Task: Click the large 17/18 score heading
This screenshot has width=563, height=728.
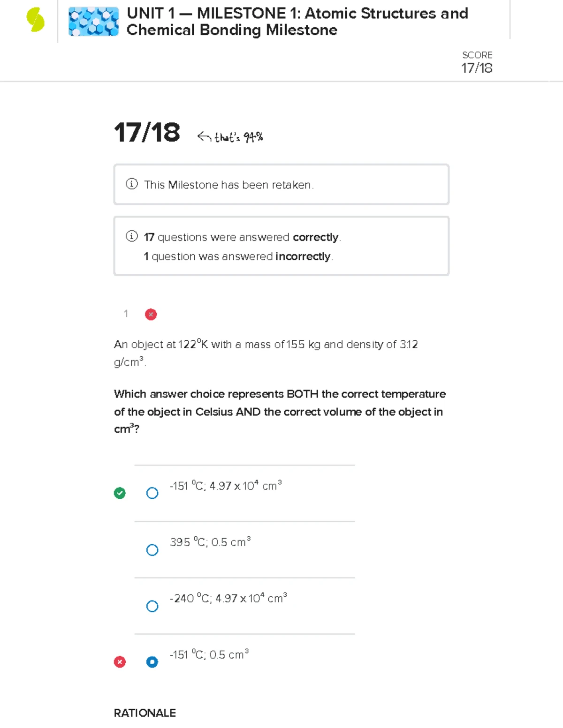Action: (x=147, y=132)
